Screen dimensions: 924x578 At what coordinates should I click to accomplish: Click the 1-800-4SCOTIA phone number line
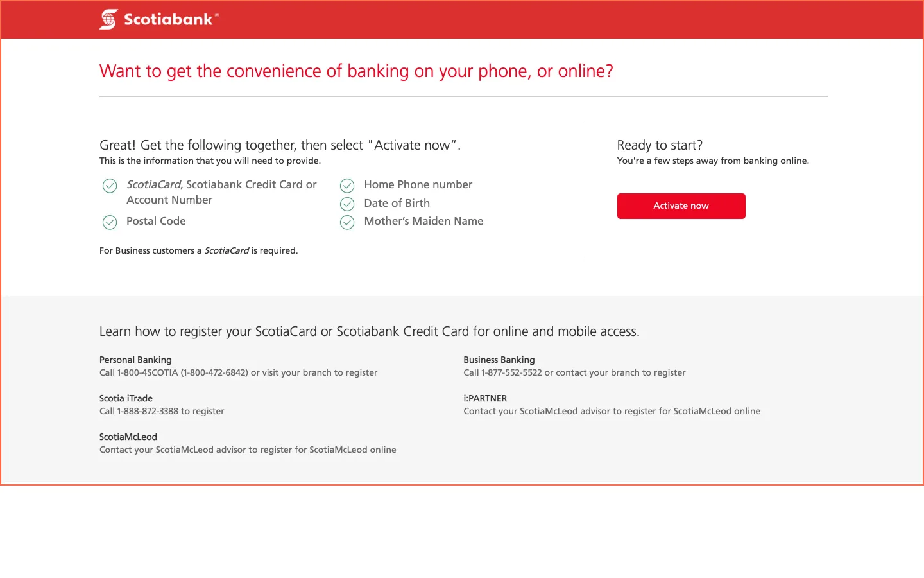[x=238, y=372]
